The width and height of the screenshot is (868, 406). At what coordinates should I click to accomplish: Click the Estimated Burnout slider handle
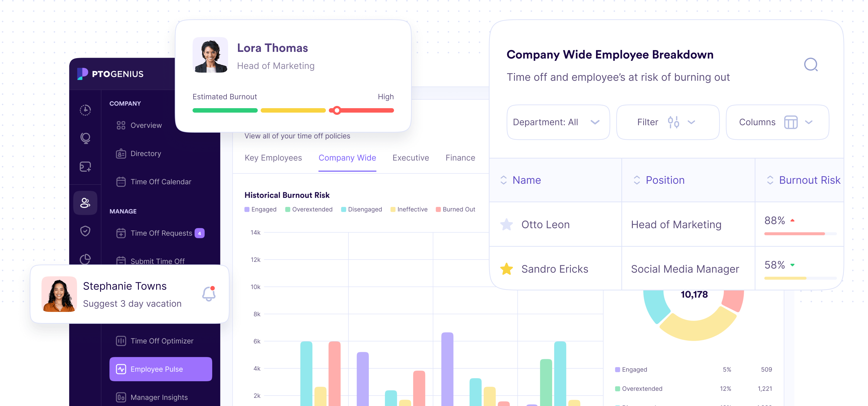pyautogui.click(x=337, y=110)
